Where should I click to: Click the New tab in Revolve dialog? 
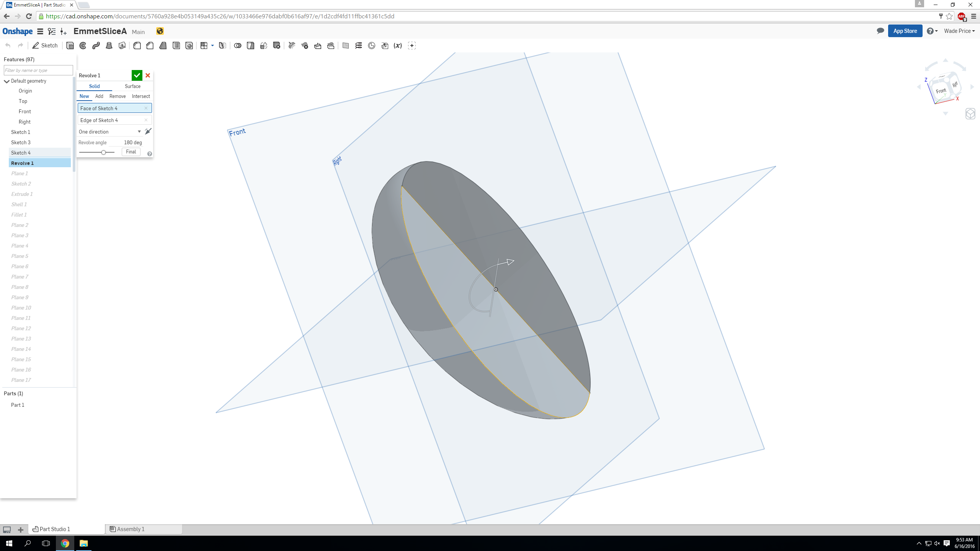click(x=83, y=96)
